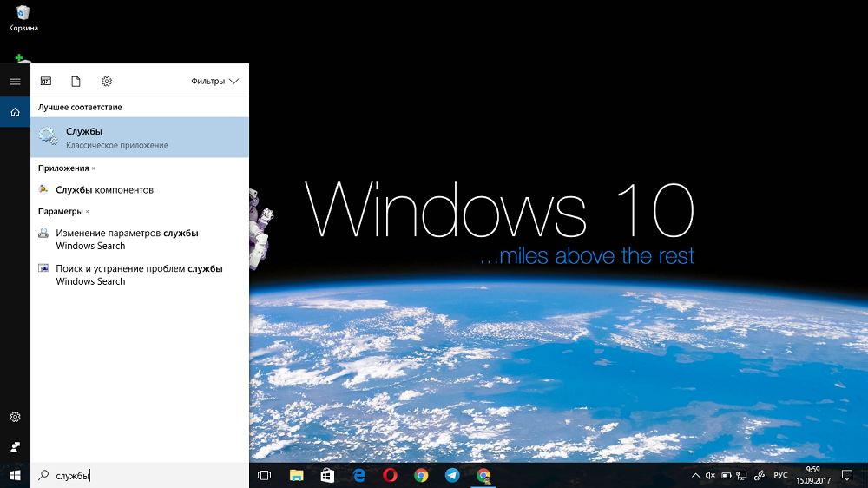Click the search box containing службы
Image resolution: width=868 pixels, height=488 pixels.
[140, 475]
